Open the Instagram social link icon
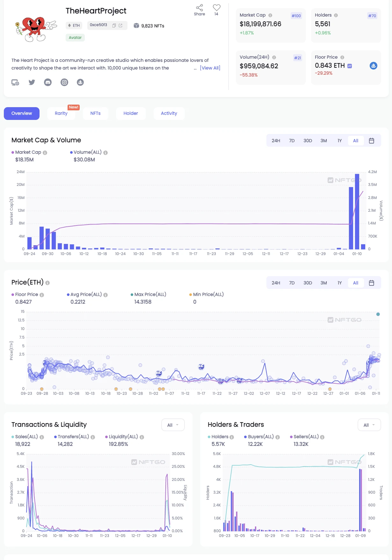This screenshot has height=560, width=392. [64, 82]
